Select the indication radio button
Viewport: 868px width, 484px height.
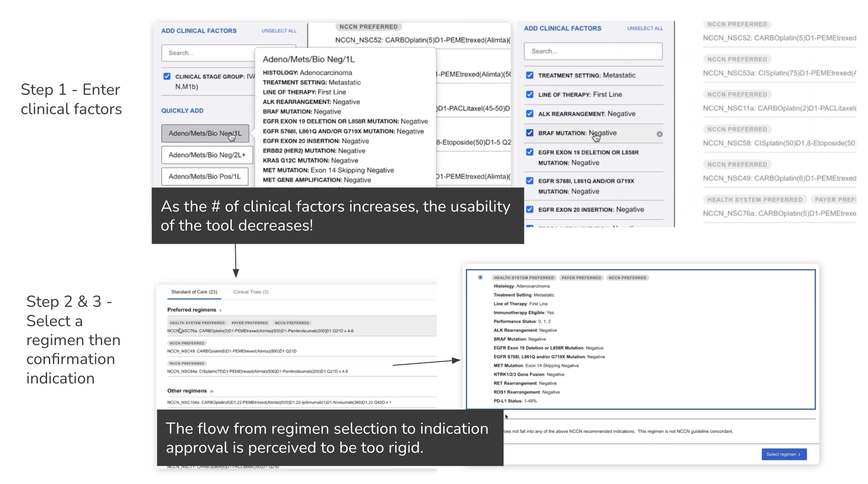[x=480, y=277]
